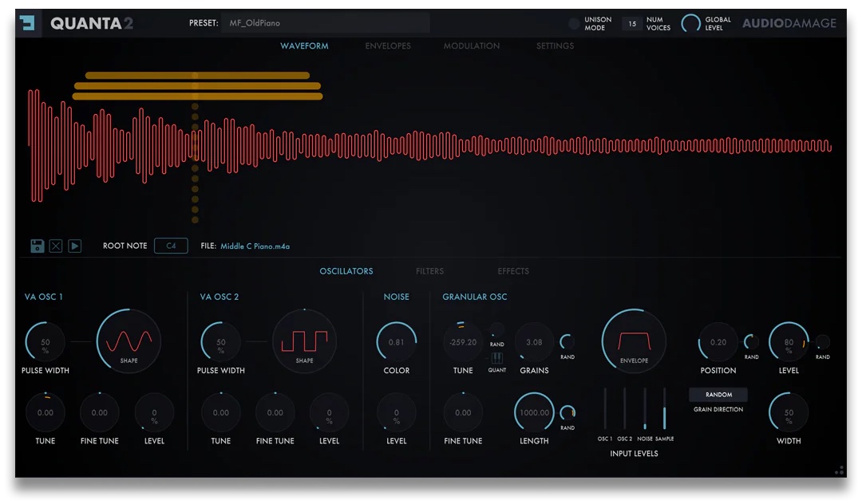
Task: Open the Filters tab
Action: tap(429, 271)
